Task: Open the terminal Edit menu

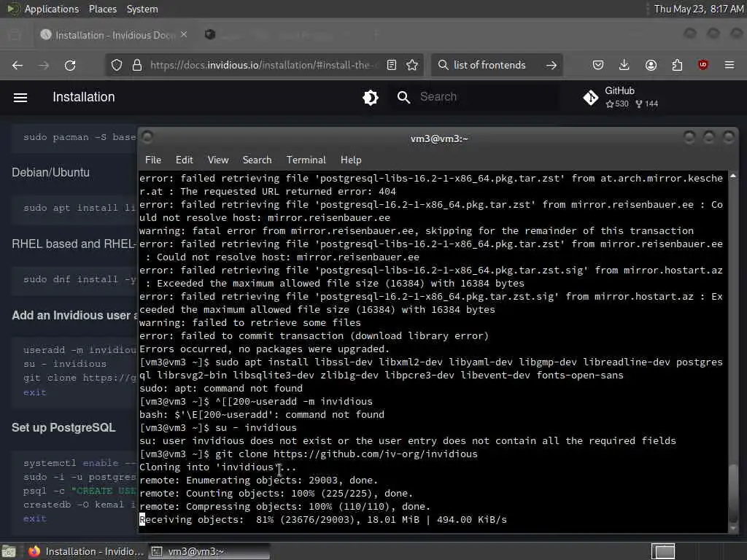Action: [185, 160]
